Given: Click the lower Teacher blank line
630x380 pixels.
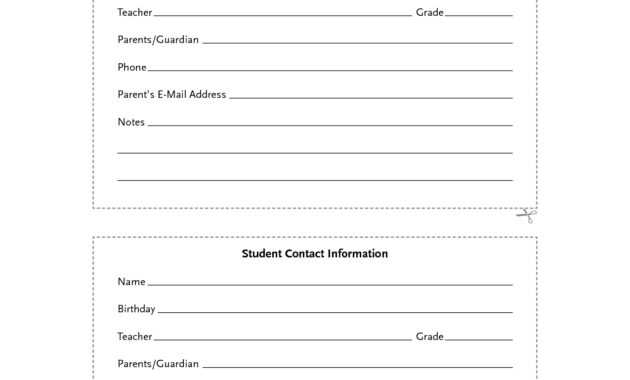Looking at the screenshot, I should [x=283, y=339].
